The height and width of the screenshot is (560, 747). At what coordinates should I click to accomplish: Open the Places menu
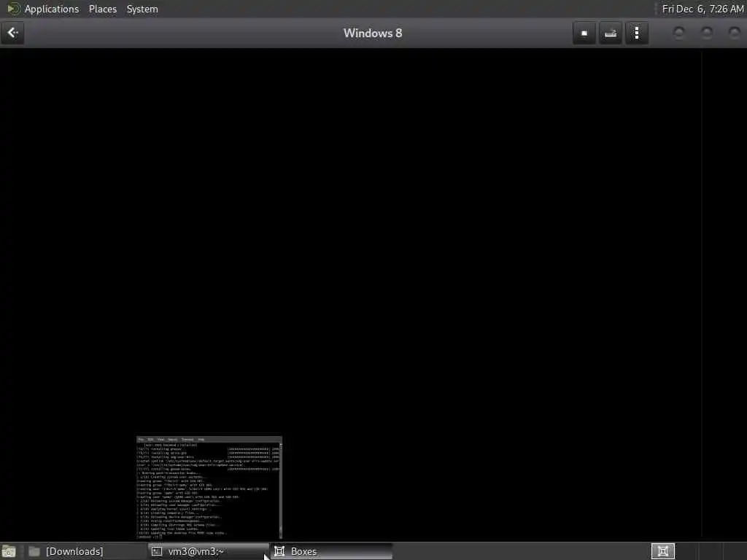pyautogui.click(x=102, y=9)
